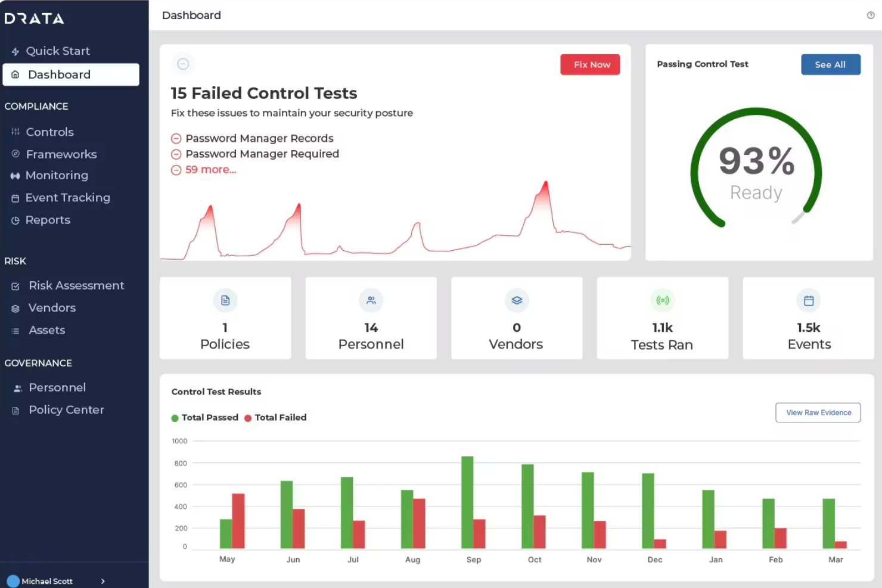The image size is (882, 588).
Task: Open the Quick Start page
Action: [58, 51]
